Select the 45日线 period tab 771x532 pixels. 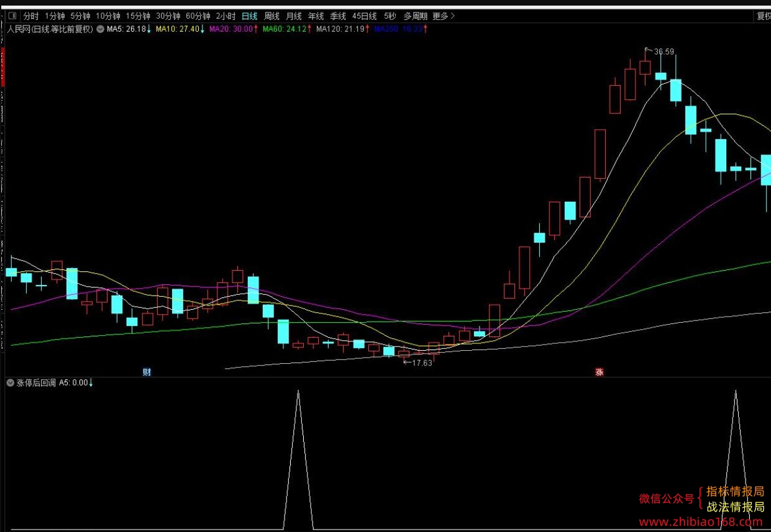tap(364, 16)
